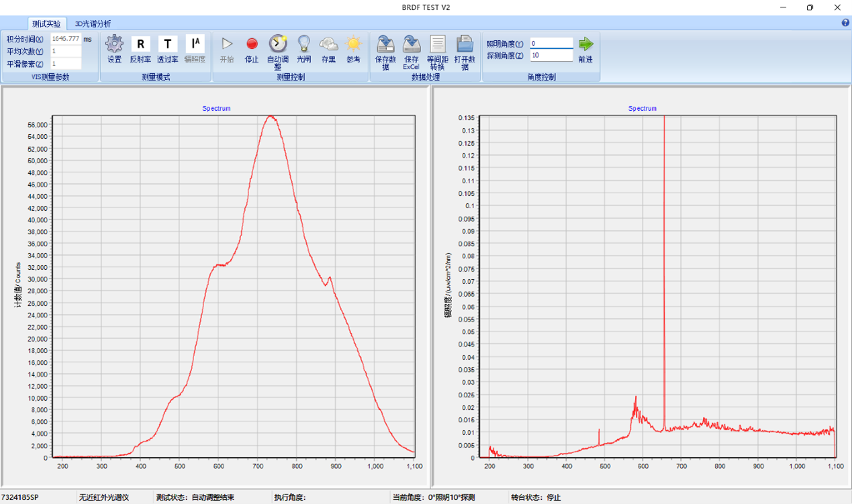852x504 pixels.
Task: Click the 自动调整 auto-adjust icon
Action: [278, 44]
